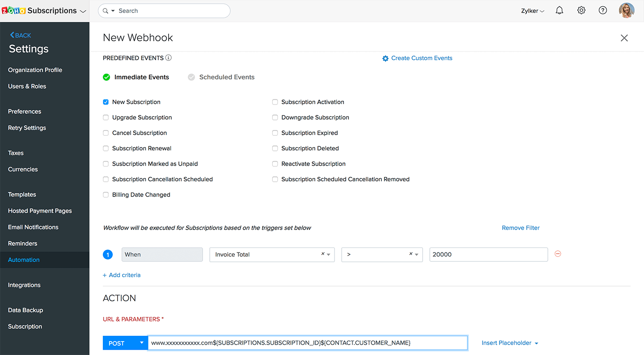Open the Invoice Total field dropdown
The height and width of the screenshot is (355, 644).
[x=329, y=254]
